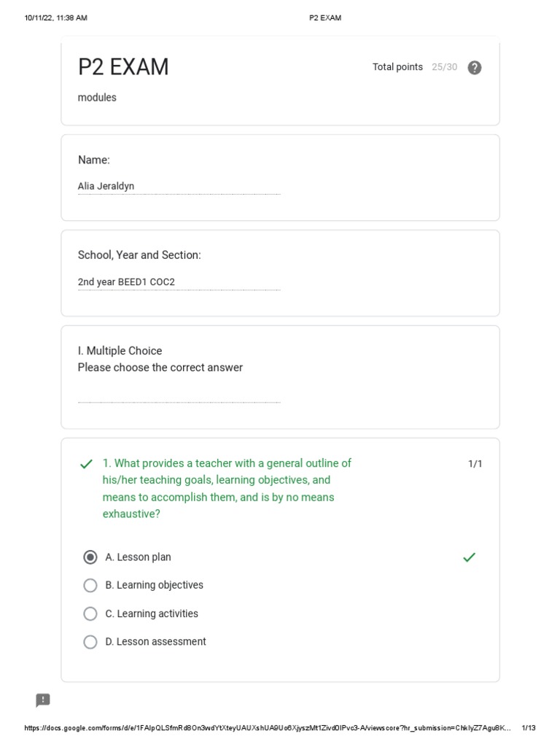Click the green checkmark next to Lesson plan

pyautogui.click(x=469, y=557)
